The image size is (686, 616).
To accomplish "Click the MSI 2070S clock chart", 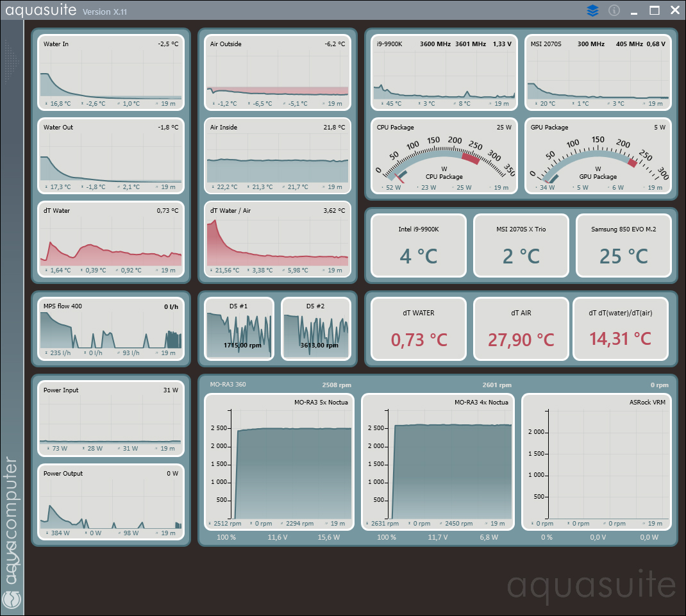I will click(598, 72).
